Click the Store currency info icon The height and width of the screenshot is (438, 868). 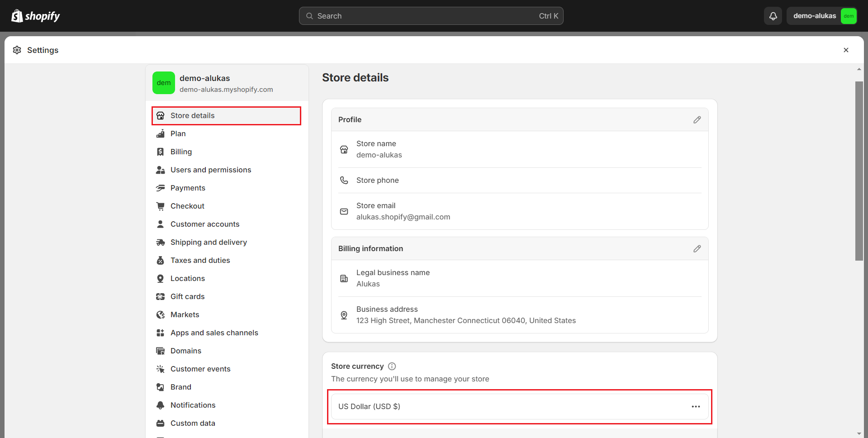click(392, 366)
